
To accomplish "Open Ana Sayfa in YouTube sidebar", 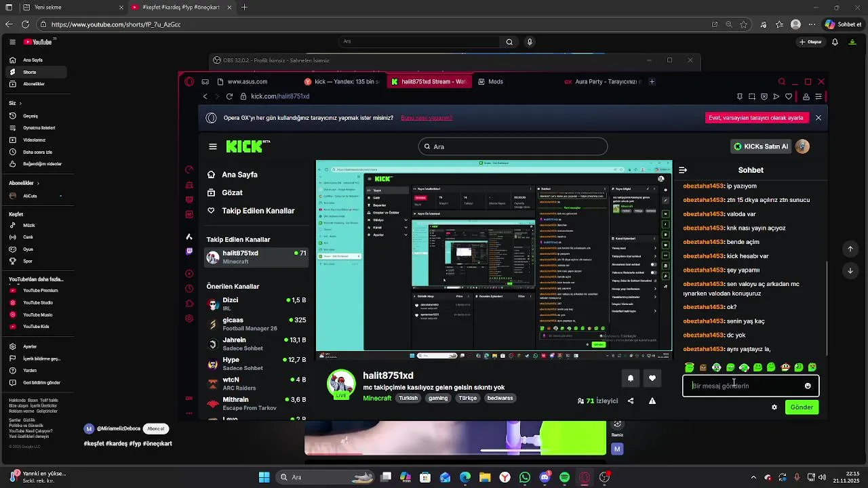I will [37, 60].
